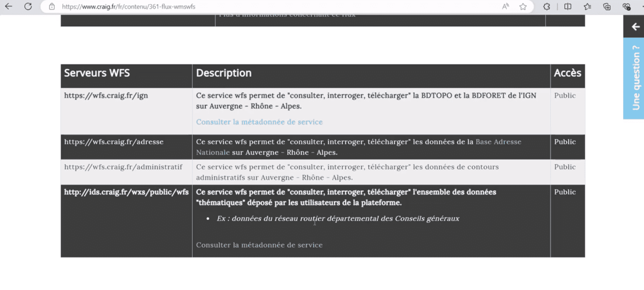The width and height of the screenshot is (644, 290).
Task: Click the BDTOPO and BDFORET description text
Action: (366, 101)
